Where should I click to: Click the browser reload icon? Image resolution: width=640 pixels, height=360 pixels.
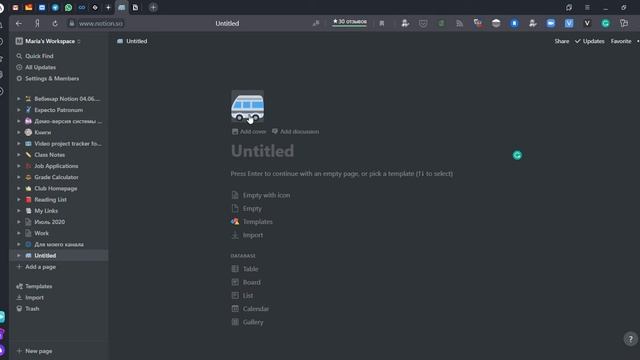tap(55, 23)
